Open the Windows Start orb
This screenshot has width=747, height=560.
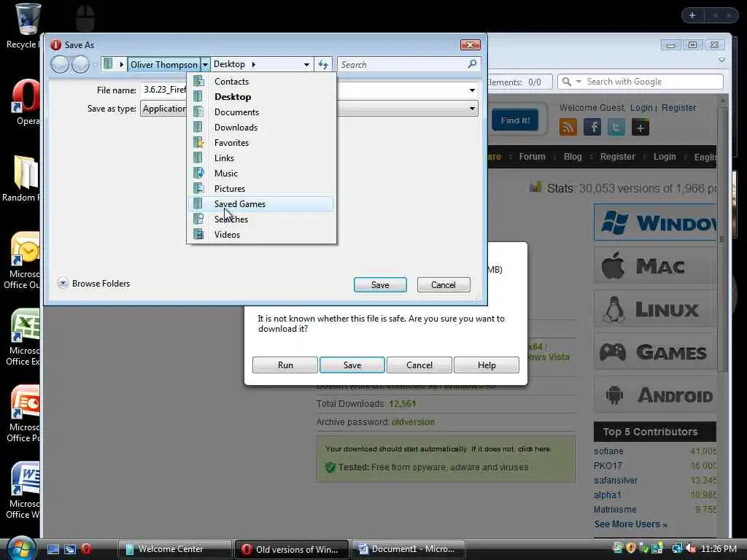coord(20,548)
